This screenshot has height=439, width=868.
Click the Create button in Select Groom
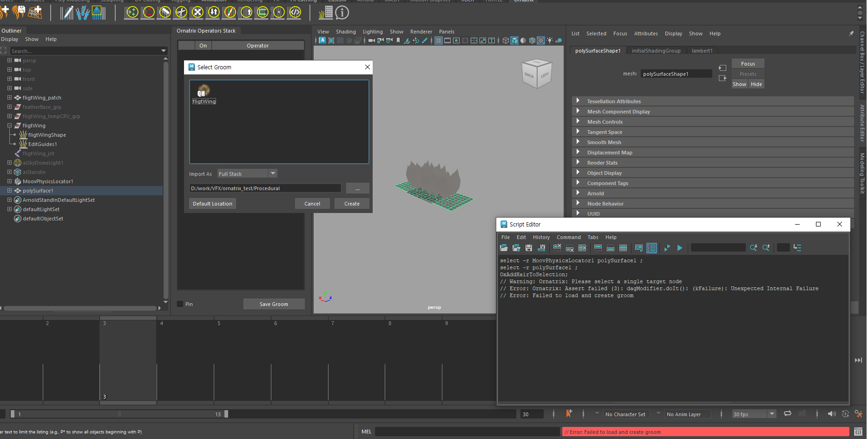(x=352, y=204)
